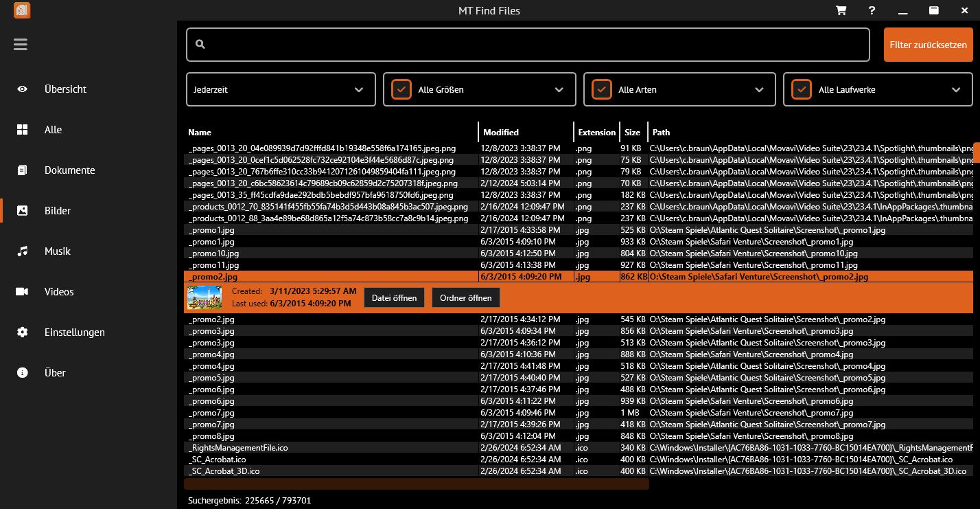
Task: Toggle the Alle Laufwerke checkbox
Action: coord(802,89)
